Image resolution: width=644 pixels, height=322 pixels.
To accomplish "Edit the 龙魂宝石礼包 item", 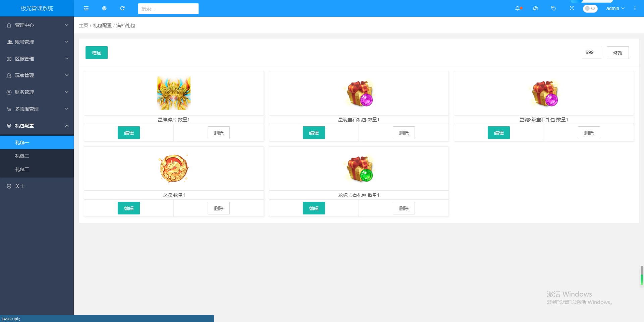I will (x=314, y=208).
